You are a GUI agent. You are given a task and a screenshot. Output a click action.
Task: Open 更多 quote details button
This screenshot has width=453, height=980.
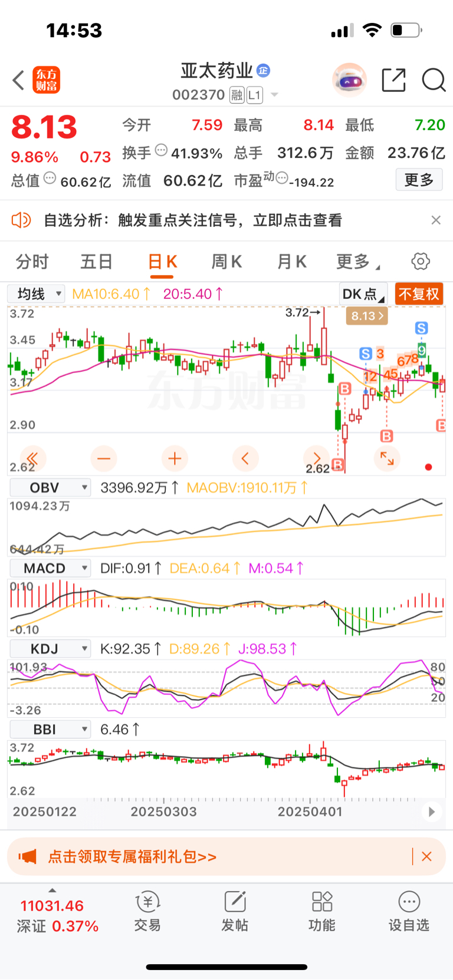click(419, 180)
